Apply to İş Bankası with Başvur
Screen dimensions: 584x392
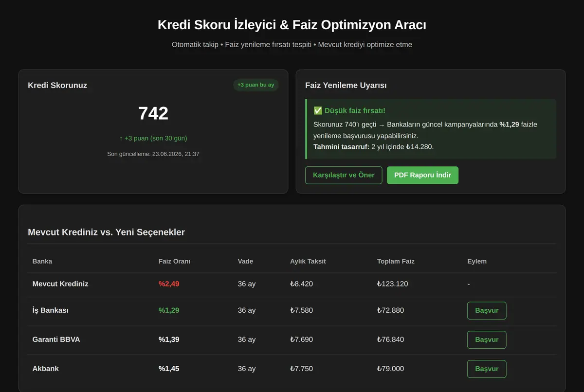[x=487, y=310]
